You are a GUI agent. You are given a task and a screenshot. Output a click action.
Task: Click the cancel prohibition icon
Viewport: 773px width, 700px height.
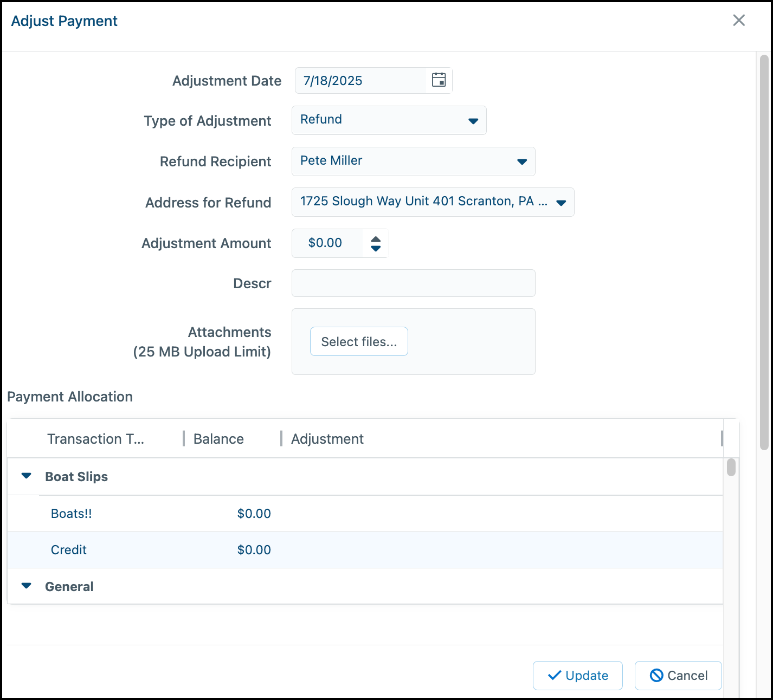(658, 675)
